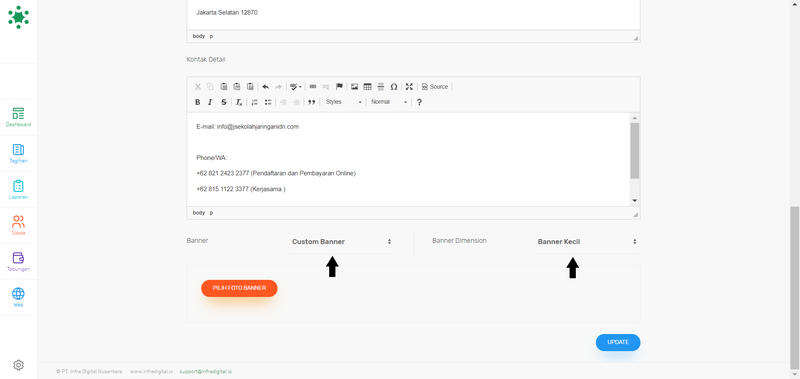
Task: Insert an anchor with the flag icon
Action: 339,87
